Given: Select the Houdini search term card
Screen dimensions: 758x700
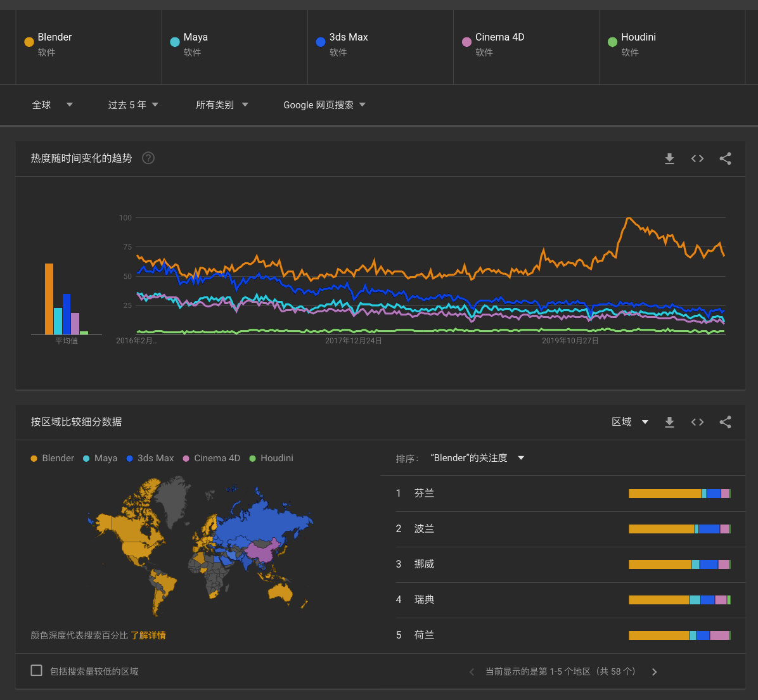Looking at the screenshot, I should 672,48.
